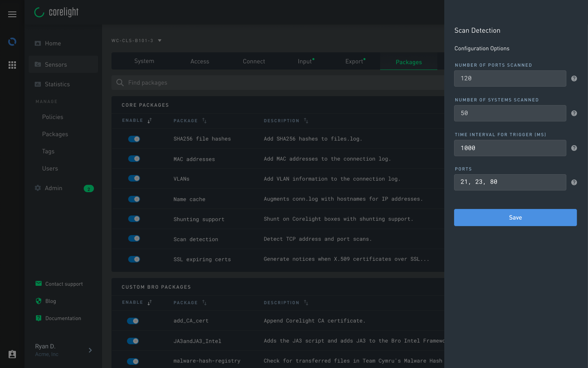The image size is (588, 368).
Task: Disable the SHA256 file hashes package
Action: (134, 139)
